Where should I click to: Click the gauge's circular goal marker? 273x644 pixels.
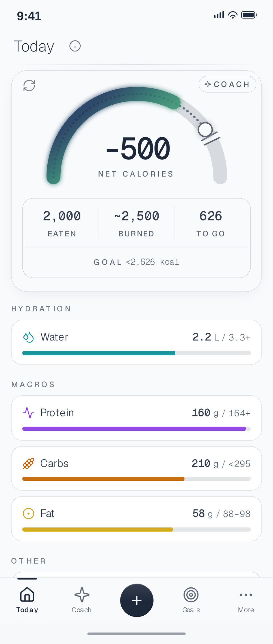[205, 129]
